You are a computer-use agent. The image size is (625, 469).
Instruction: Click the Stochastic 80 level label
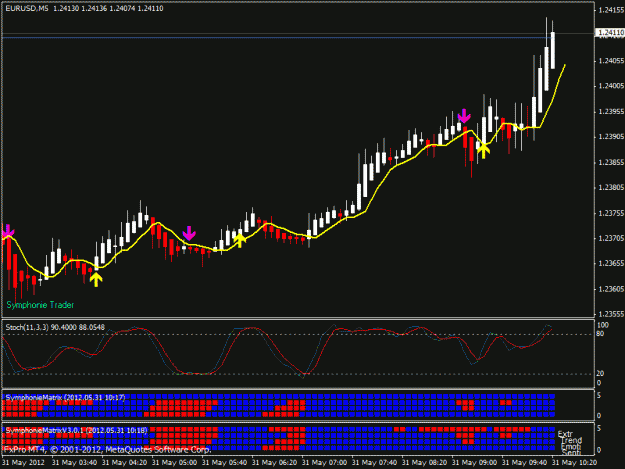click(x=600, y=334)
